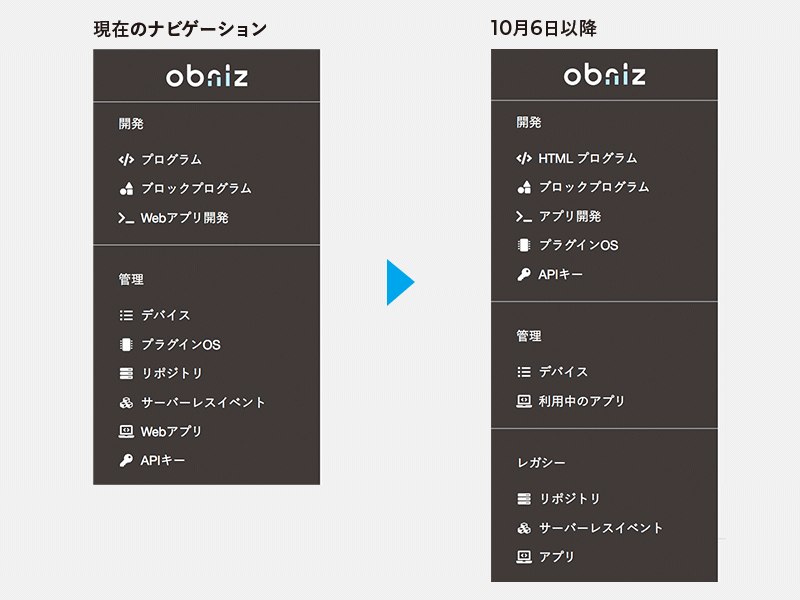Open HTML プログラム in the new navigation
Screen dimensions: 800x600
click(x=587, y=158)
